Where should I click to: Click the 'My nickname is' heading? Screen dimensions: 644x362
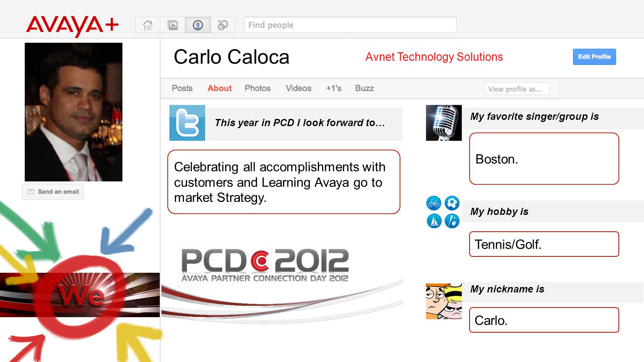pos(507,289)
